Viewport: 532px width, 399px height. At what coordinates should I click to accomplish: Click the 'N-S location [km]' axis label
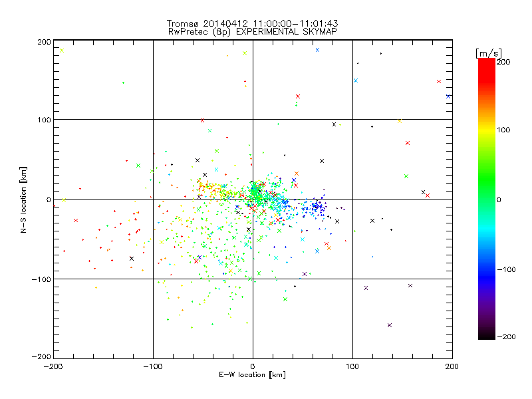23,199
